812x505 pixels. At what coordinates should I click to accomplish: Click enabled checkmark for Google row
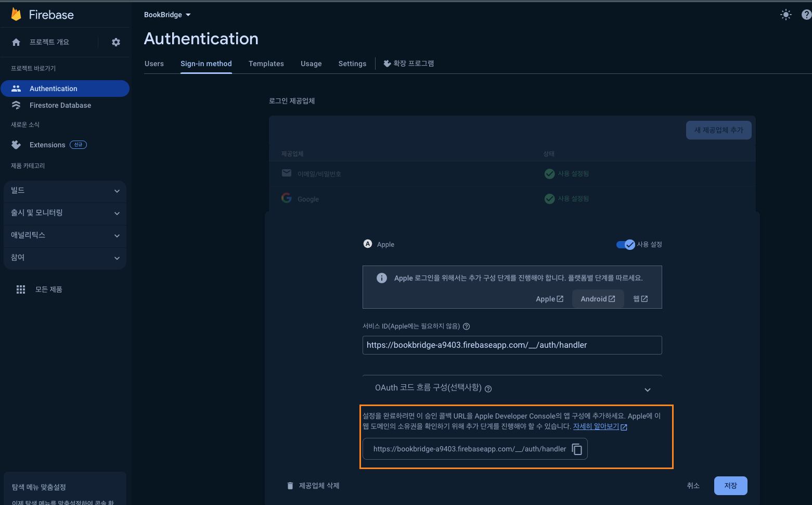549,198
